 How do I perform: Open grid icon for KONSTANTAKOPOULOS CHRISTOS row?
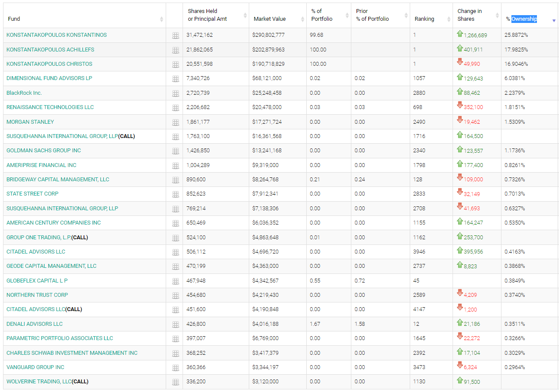[175, 64]
